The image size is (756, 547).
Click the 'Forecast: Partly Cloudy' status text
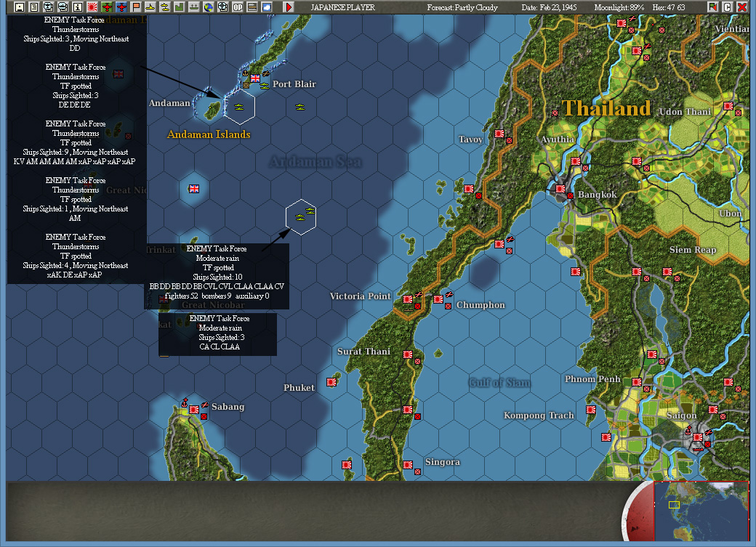point(462,7)
